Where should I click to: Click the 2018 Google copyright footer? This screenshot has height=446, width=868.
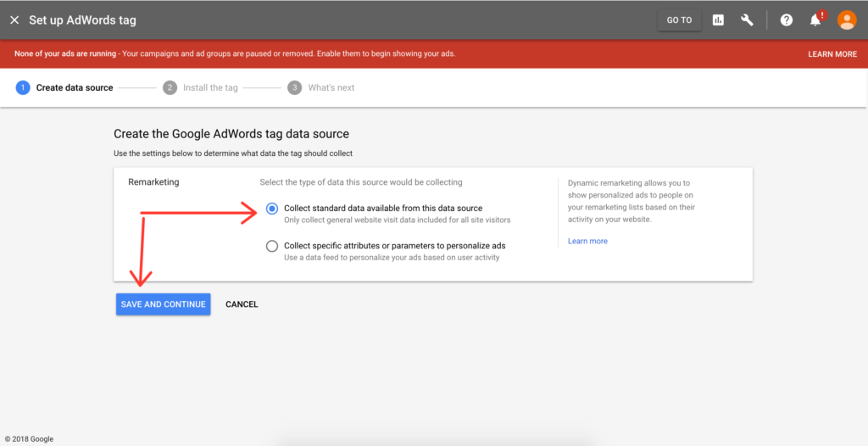pos(29,439)
